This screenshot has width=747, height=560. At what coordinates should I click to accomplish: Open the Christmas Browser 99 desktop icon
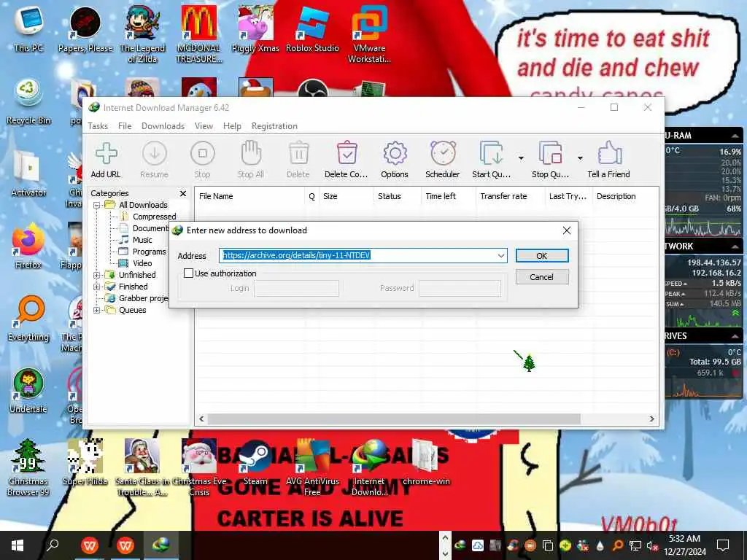pyautogui.click(x=28, y=467)
